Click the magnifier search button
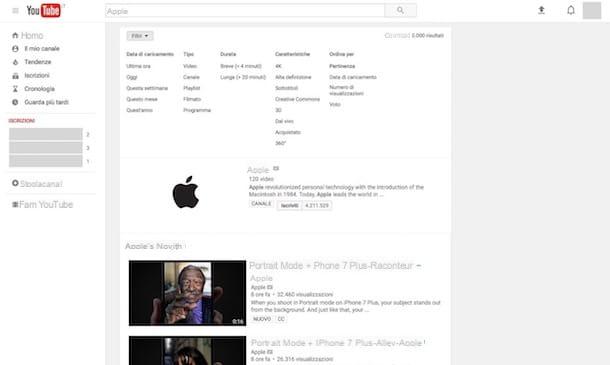 400,11
